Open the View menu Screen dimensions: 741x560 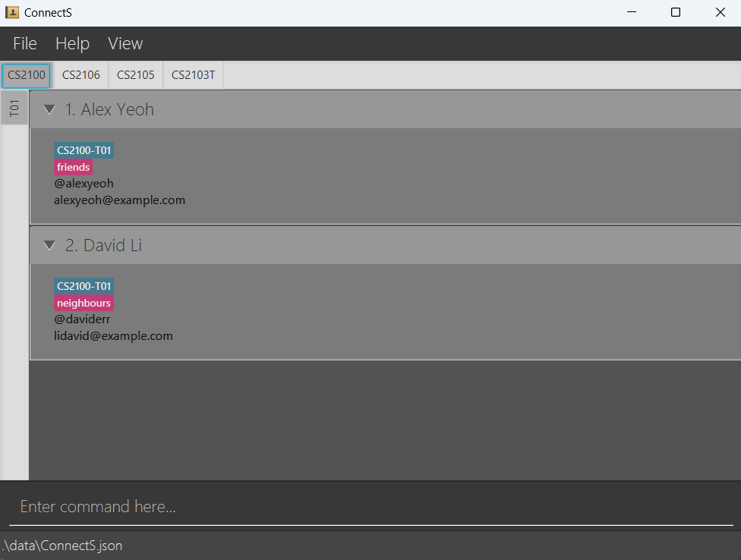[125, 43]
